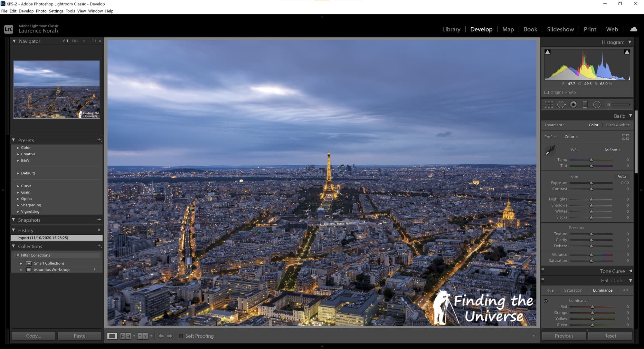Open the Profile Browser grid icon
The width and height of the screenshot is (644, 349).
pos(625,137)
